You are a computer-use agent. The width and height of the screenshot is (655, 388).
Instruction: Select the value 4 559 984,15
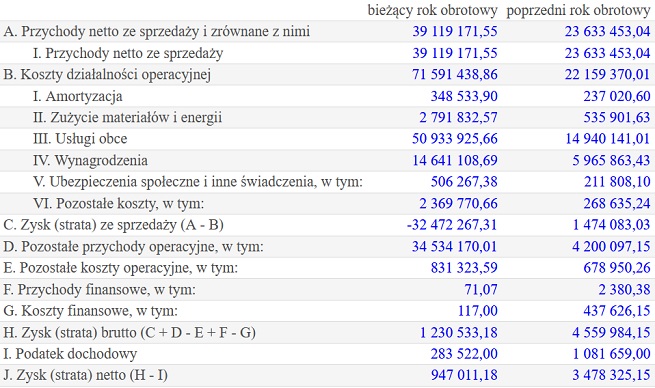tap(611, 333)
